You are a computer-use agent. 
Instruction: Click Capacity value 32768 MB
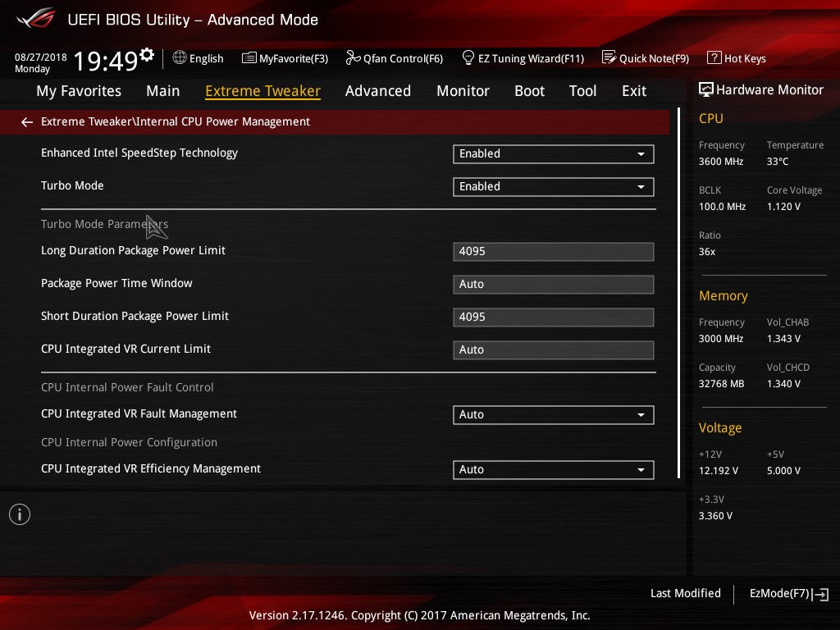point(721,384)
